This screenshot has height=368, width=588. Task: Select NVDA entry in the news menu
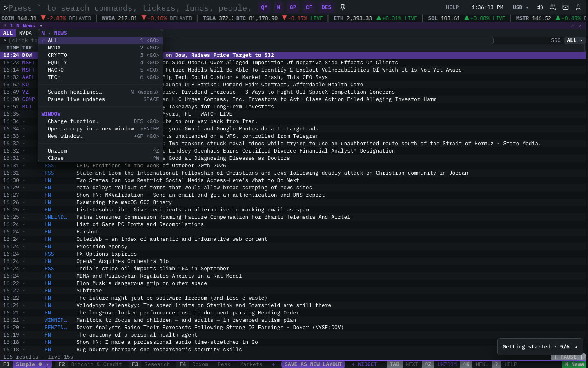click(100, 48)
